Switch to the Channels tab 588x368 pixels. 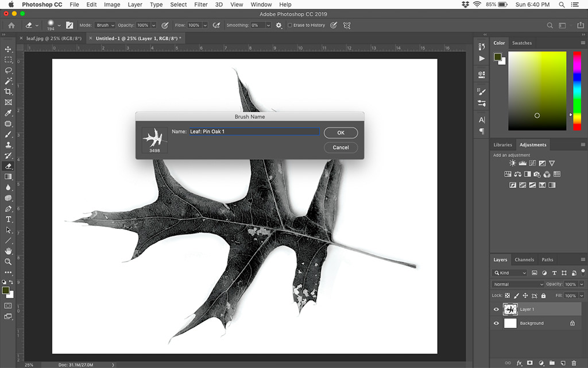[524, 259]
